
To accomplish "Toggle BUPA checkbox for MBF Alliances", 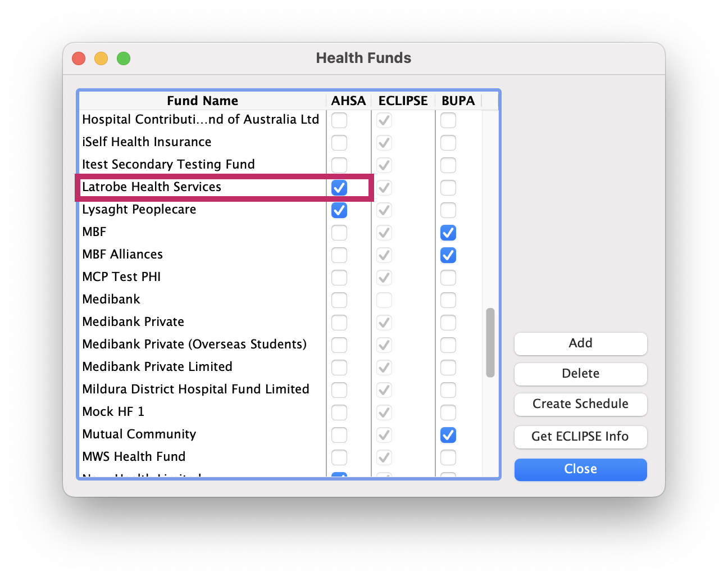I will (x=448, y=255).
